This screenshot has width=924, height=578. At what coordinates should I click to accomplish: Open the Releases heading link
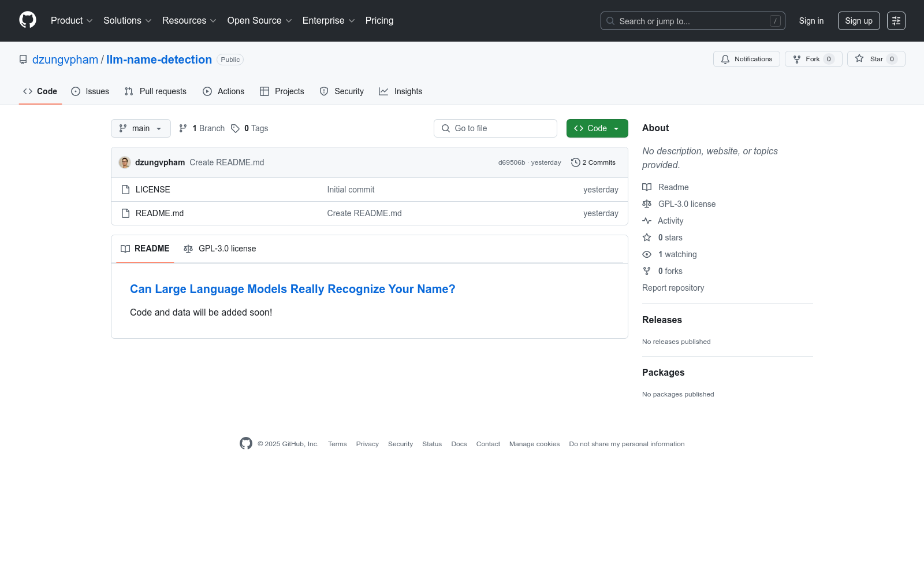662,320
